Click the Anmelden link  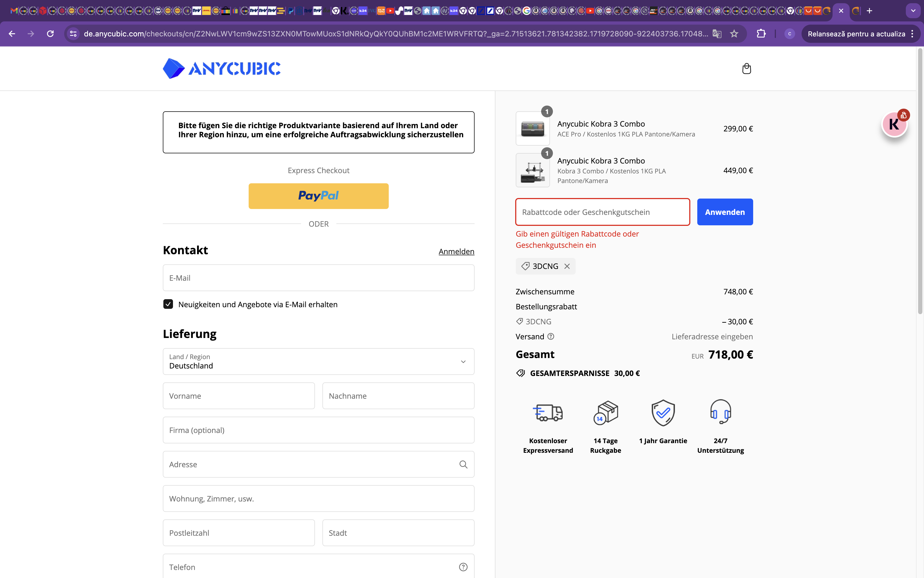pos(456,252)
